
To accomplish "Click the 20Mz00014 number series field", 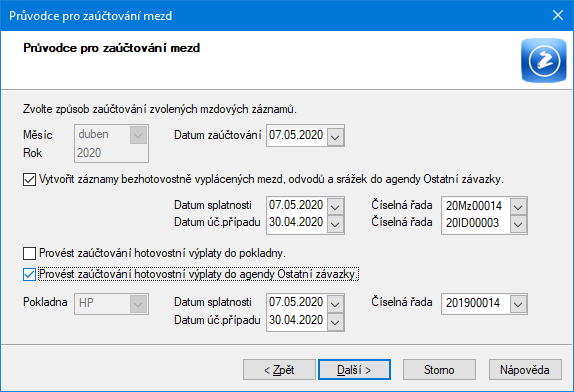I will coord(476,206).
